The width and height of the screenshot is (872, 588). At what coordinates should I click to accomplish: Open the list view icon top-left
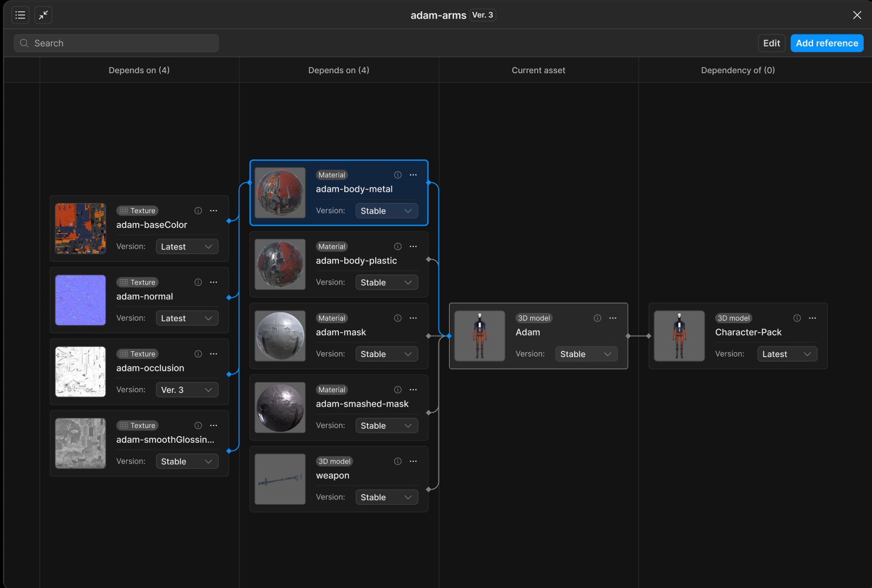pos(20,15)
